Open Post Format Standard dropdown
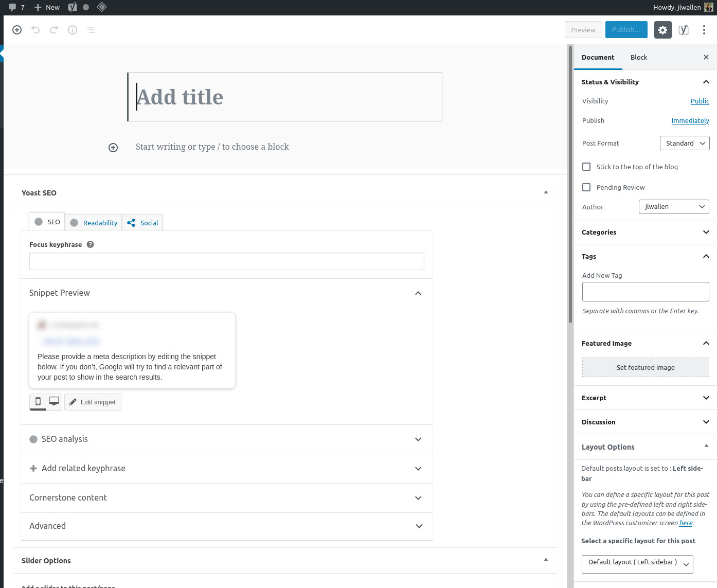 (685, 143)
